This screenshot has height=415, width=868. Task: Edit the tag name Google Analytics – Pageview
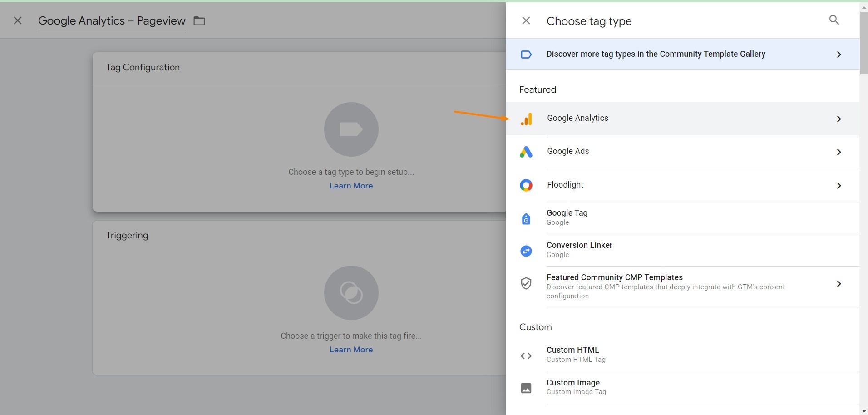point(112,21)
